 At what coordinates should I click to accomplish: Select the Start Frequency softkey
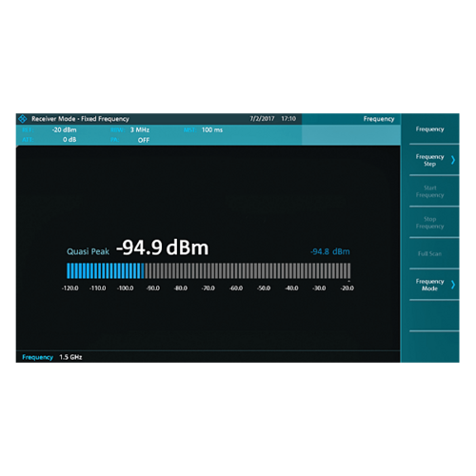point(429,191)
